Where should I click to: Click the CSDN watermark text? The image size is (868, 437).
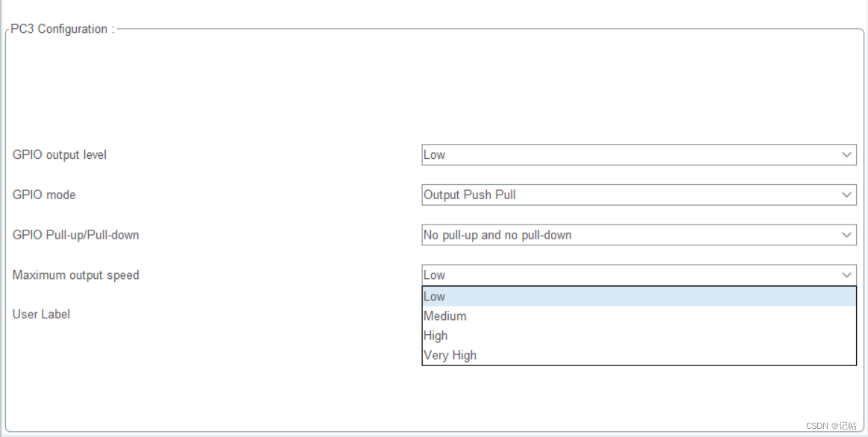tap(818, 426)
